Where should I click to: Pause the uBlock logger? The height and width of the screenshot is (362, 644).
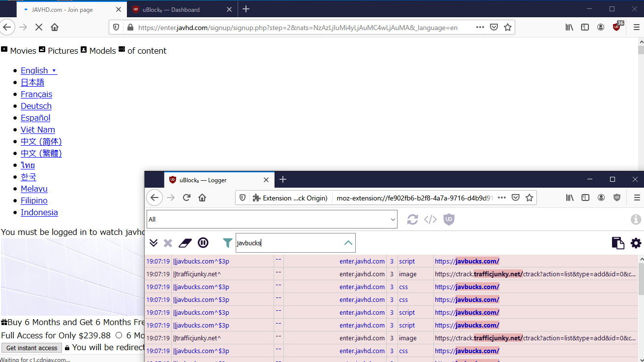pos(203,243)
